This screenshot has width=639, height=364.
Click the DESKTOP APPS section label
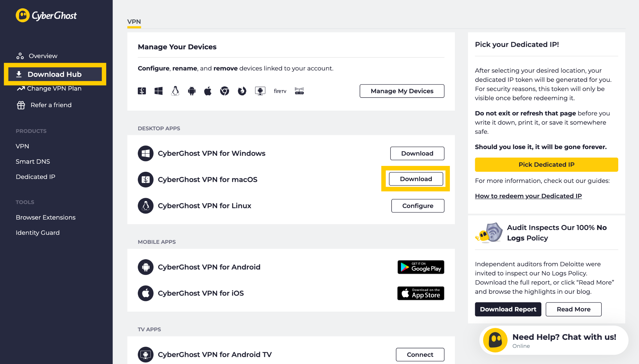point(159,128)
